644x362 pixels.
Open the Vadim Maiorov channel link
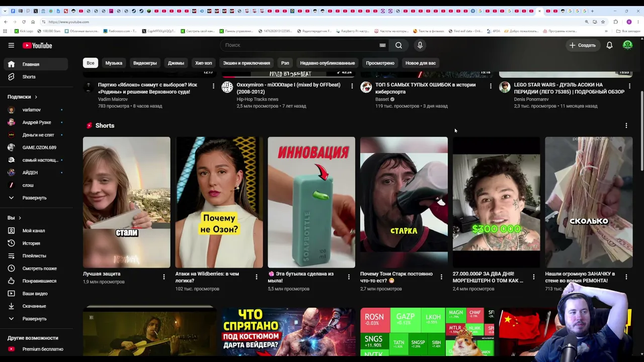click(113, 100)
